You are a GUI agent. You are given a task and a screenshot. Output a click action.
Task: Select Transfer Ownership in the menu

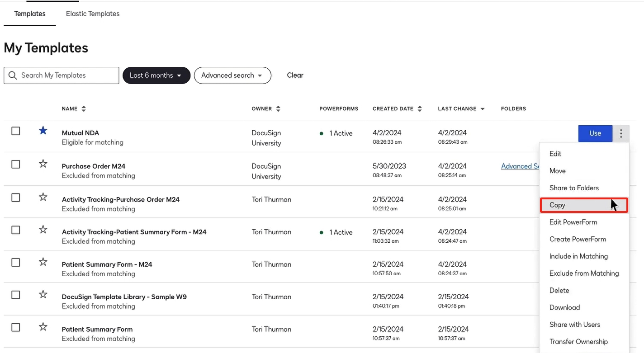(x=578, y=342)
